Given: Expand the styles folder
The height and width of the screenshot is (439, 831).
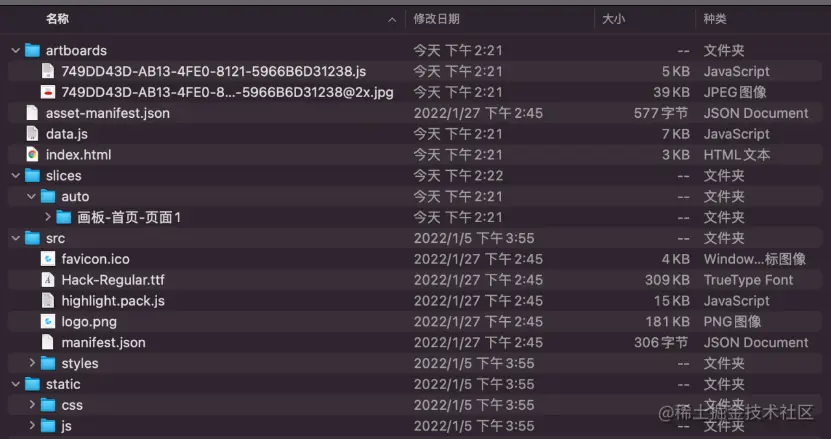Looking at the screenshot, I should (32, 363).
